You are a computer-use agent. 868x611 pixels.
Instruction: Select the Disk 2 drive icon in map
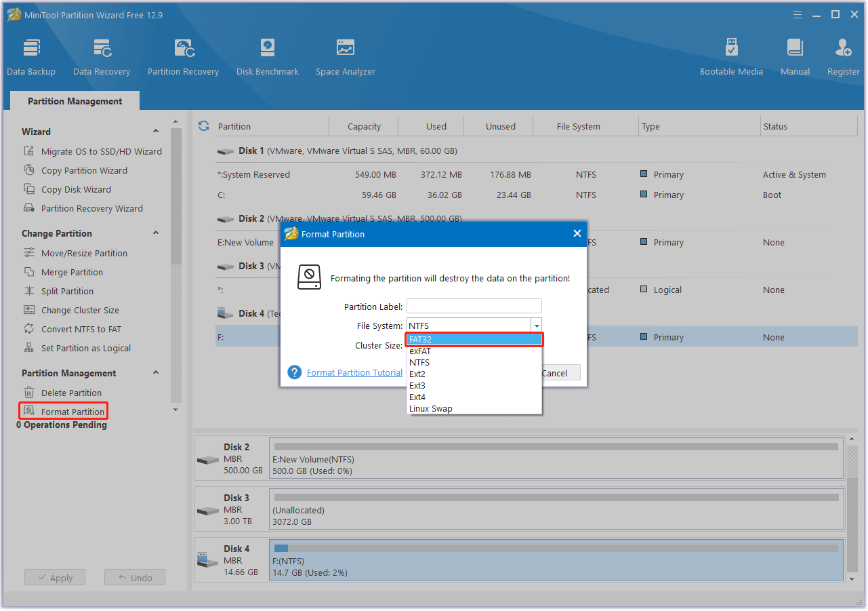(208, 459)
